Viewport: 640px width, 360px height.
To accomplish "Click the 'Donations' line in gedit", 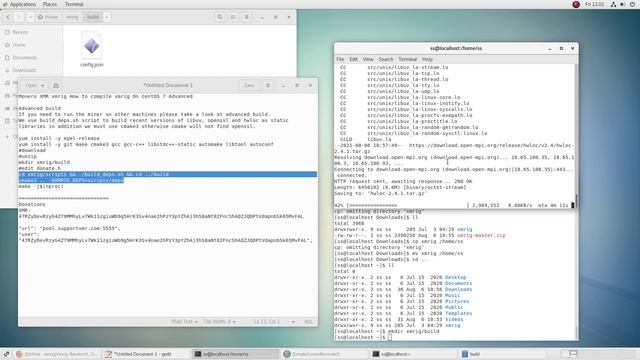I will pos(32,204).
